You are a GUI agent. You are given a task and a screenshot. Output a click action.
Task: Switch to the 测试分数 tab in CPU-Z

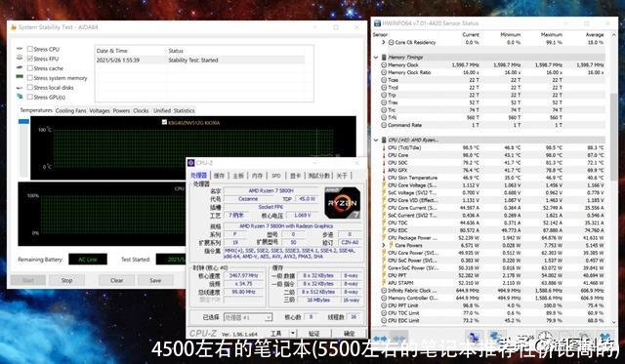(319, 176)
